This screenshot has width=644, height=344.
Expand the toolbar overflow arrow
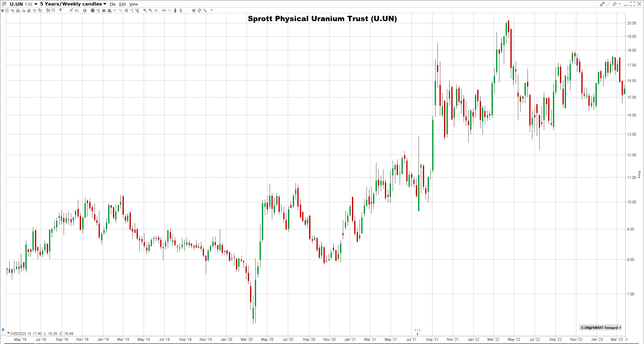[212, 10]
